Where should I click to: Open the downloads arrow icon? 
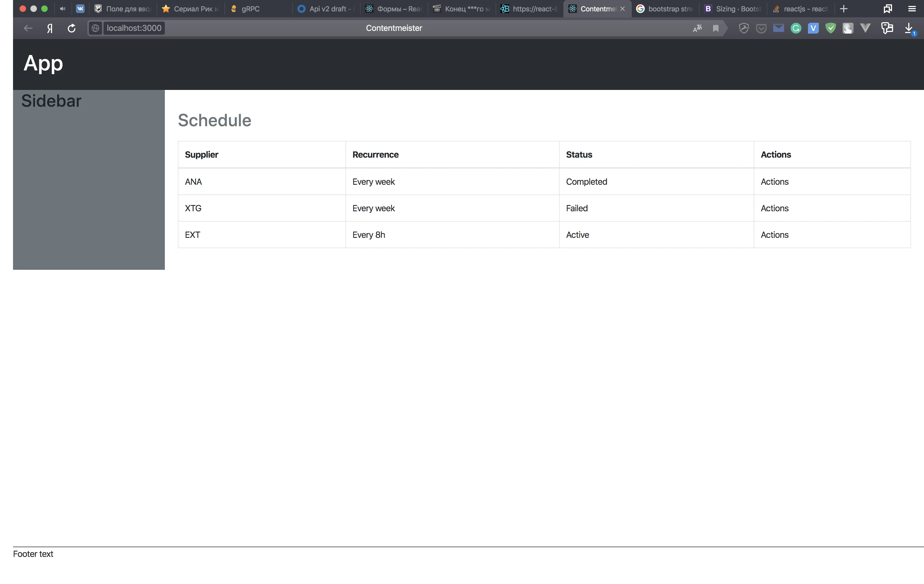click(x=909, y=28)
